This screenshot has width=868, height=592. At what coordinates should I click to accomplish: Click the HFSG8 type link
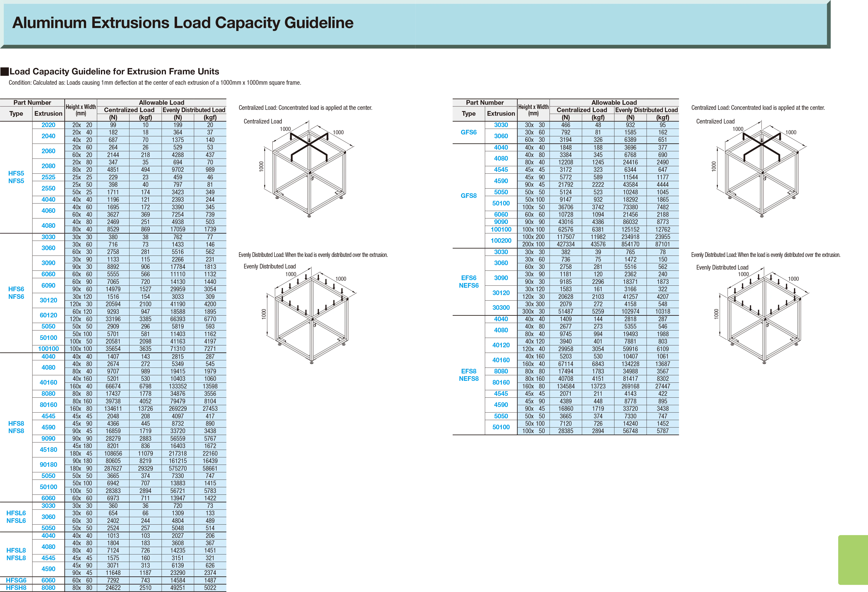click(x=16, y=580)
